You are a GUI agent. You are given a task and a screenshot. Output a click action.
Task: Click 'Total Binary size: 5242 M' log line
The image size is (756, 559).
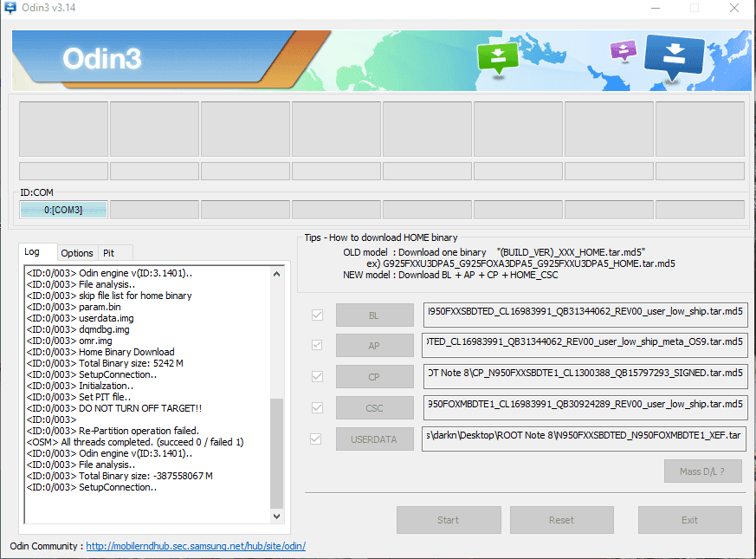tap(105, 363)
